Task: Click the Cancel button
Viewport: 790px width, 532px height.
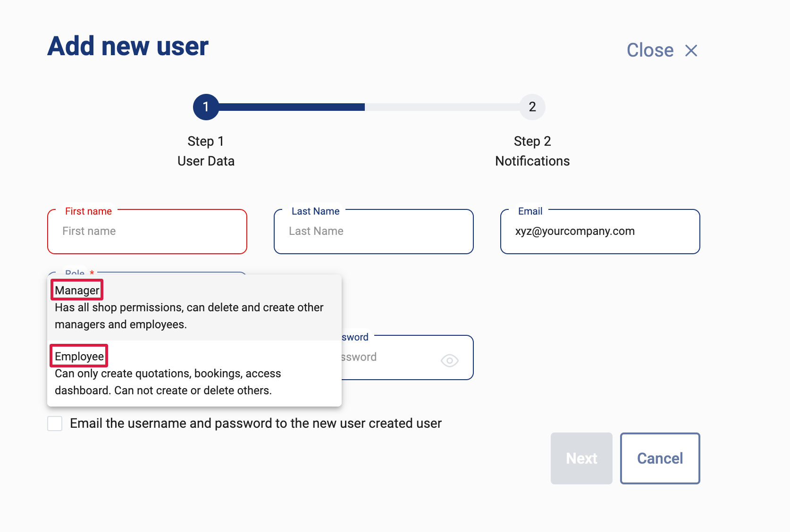Action: [660, 458]
